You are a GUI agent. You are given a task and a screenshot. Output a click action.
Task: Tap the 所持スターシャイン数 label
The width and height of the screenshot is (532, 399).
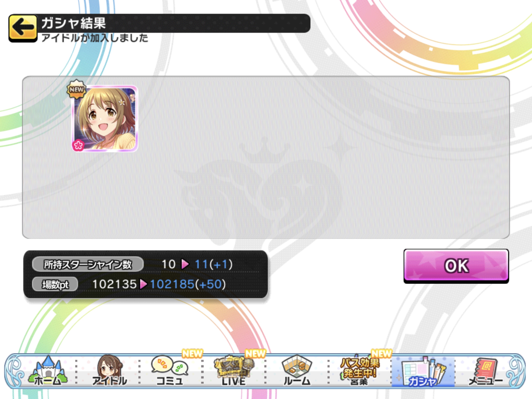coord(88,265)
